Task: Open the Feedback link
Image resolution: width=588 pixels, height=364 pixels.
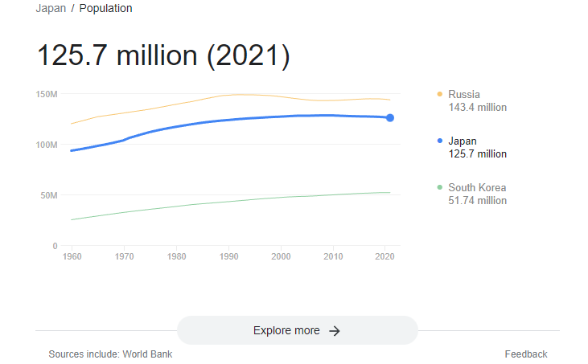Action: [526, 354]
